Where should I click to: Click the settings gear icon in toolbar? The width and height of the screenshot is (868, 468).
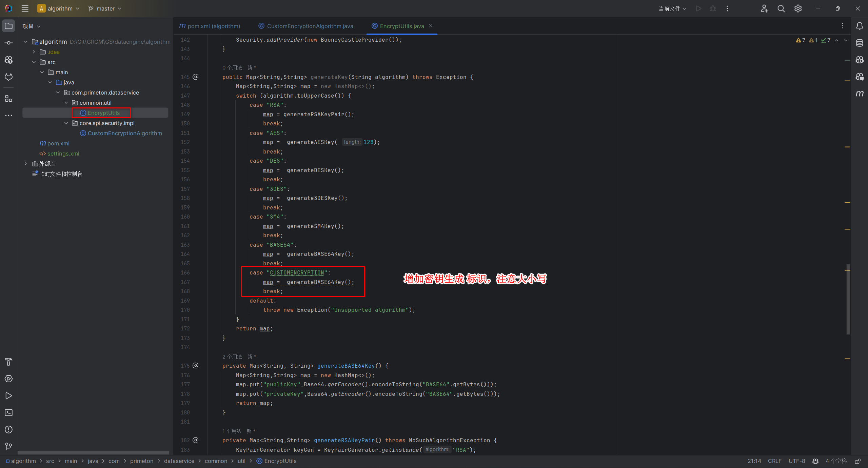(x=798, y=9)
